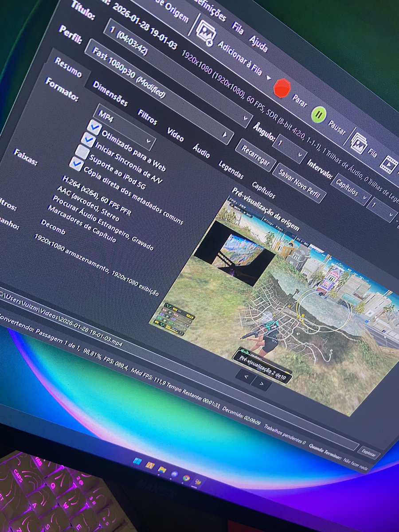The height and width of the screenshot is (532, 399).
Task: Open the Ângulo dropdown
Action: click(x=289, y=149)
